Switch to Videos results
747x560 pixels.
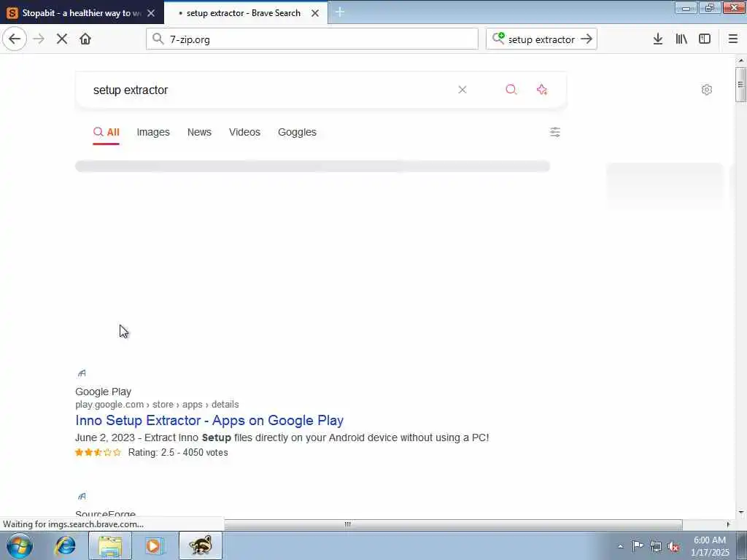point(244,132)
